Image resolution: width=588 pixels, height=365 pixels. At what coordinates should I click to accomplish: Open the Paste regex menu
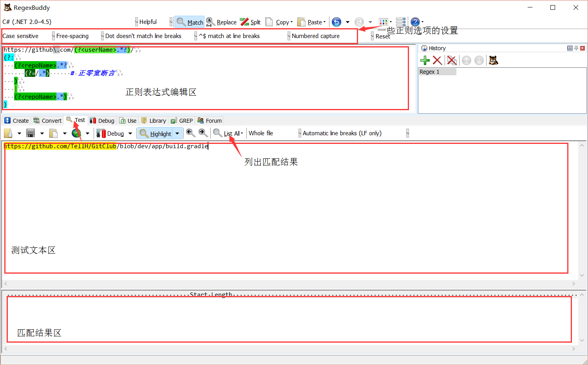311,22
